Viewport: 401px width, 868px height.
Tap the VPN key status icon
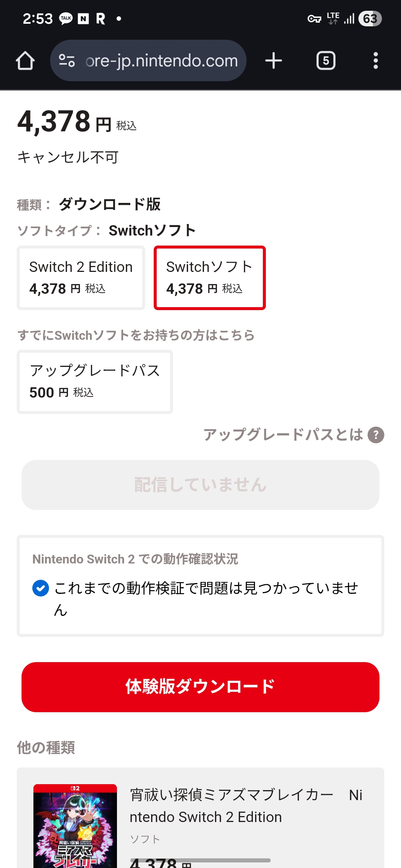314,19
